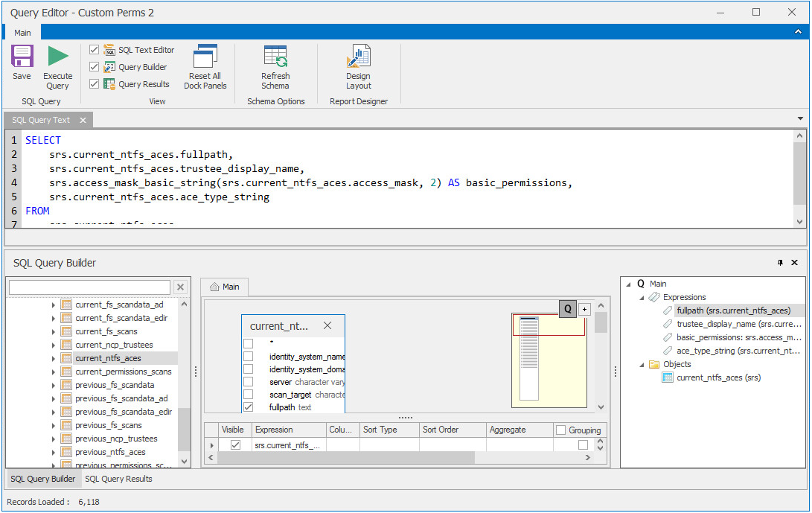Click the Refresh Schema icon

point(275,57)
